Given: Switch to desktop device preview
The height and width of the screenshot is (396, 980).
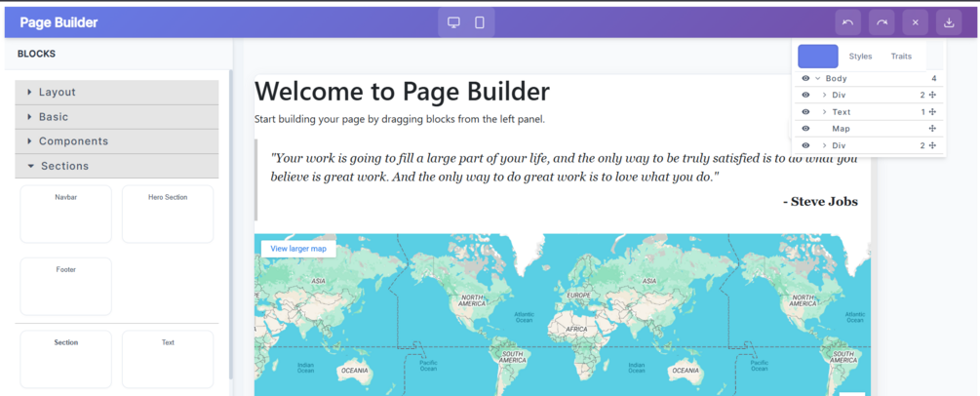Looking at the screenshot, I should [x=453, y=22].
